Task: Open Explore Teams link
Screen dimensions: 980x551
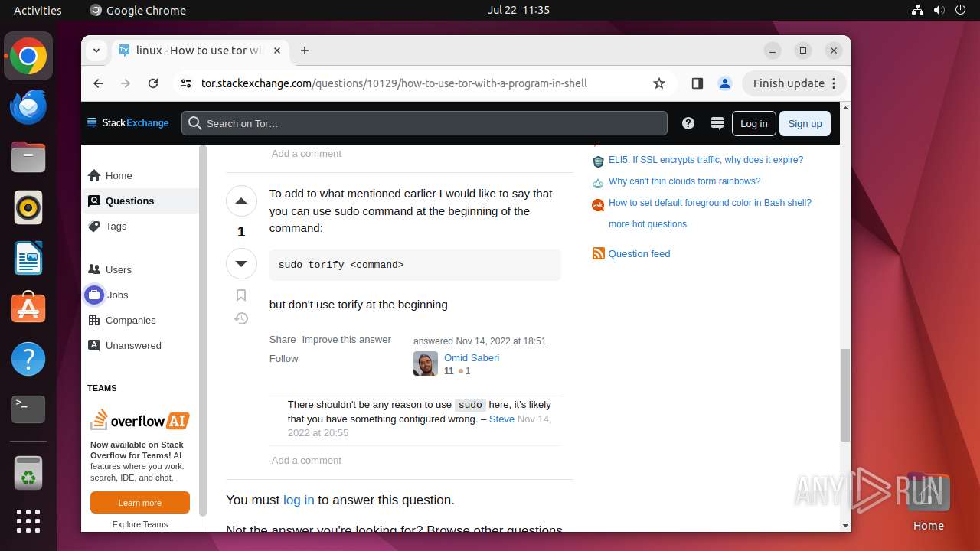Action: click(140, 524)
